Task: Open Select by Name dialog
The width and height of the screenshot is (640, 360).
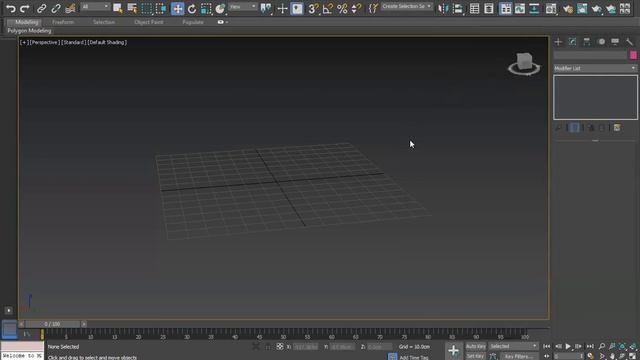Action: click(132, 8)
